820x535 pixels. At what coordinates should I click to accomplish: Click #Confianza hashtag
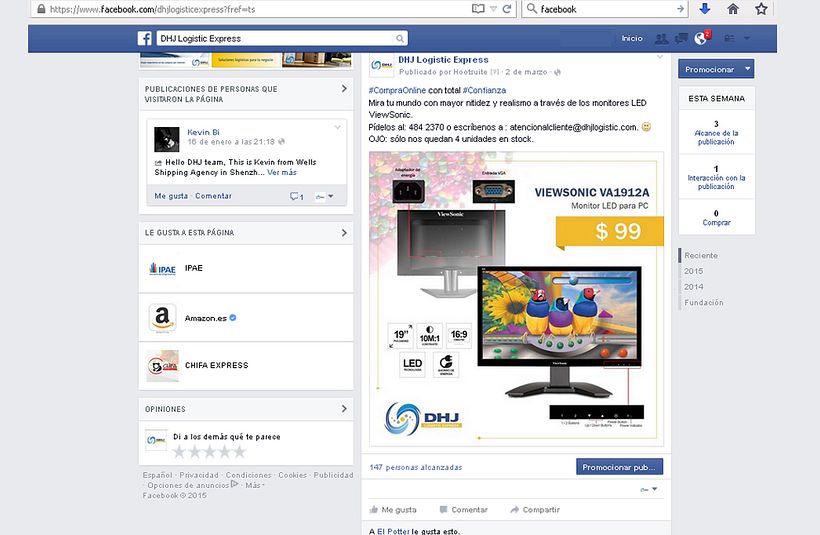(x=484, y=90)
